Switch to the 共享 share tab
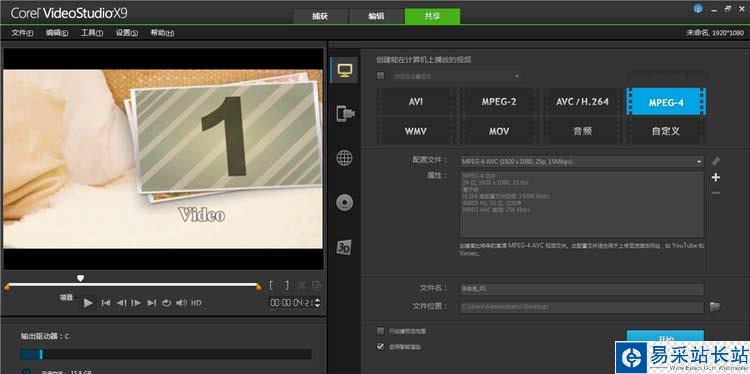This screenshot has height=374, width=750. tap(432, 16)
